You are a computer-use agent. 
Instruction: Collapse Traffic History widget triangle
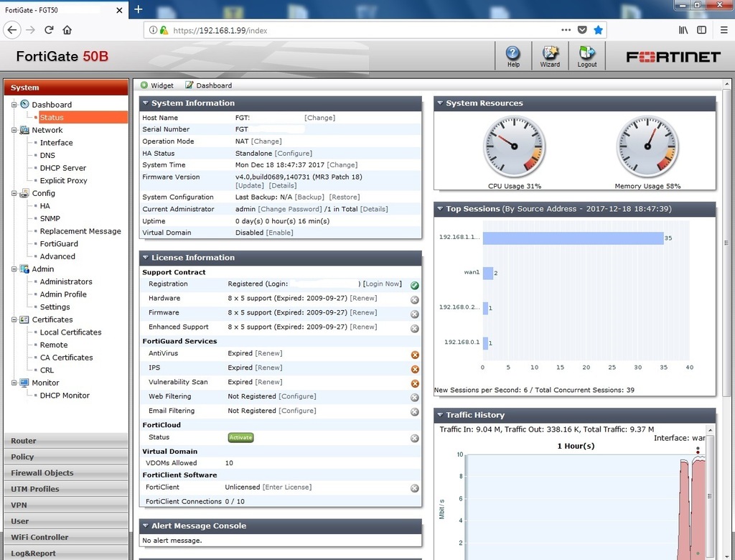click(440, 414)
